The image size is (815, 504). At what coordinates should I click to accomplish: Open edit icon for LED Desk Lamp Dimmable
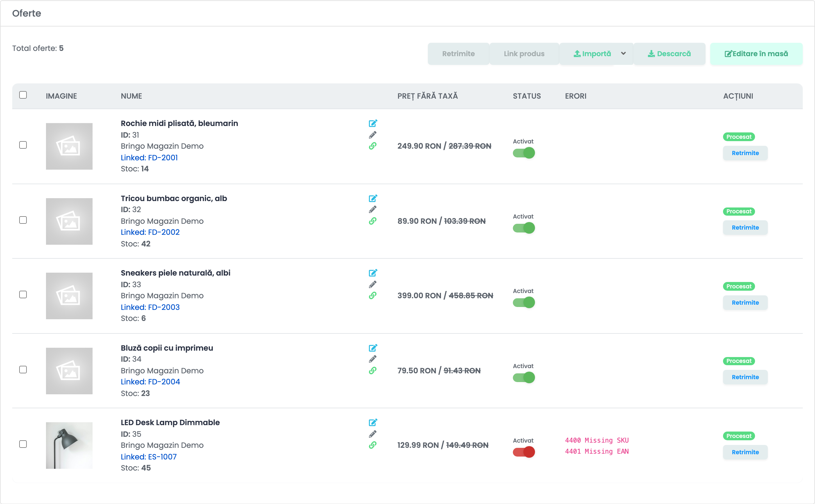373,422
